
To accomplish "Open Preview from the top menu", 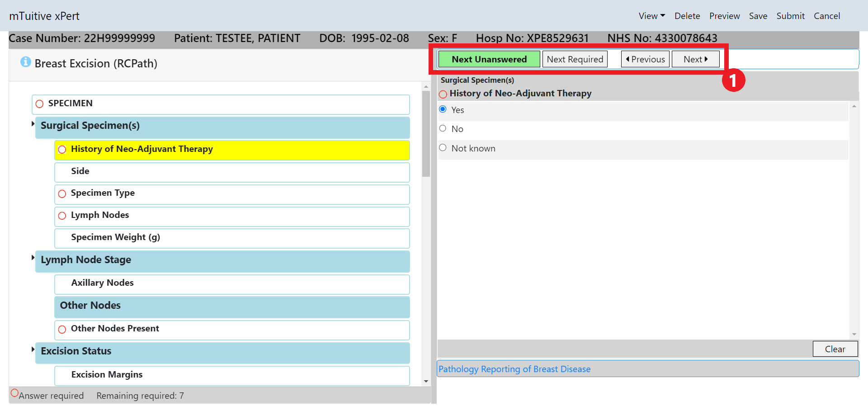I will click(724, 16).
